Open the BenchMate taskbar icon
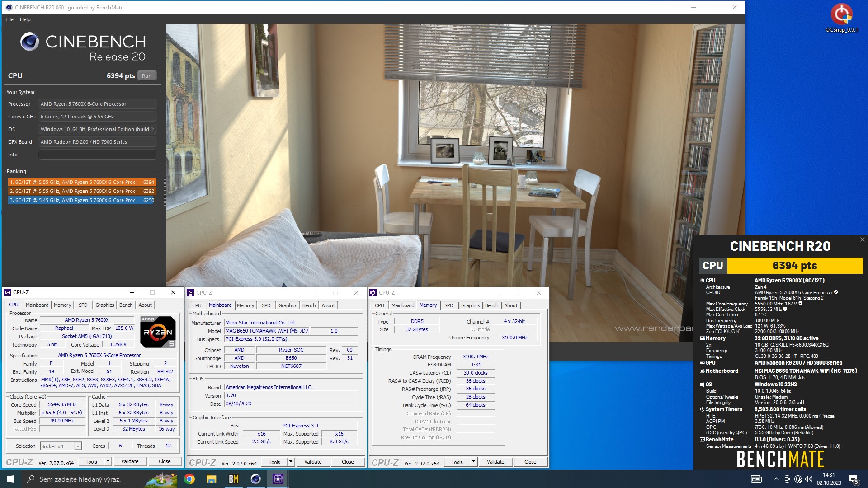Screen dimensions: 868x488 tap(234, 479)
